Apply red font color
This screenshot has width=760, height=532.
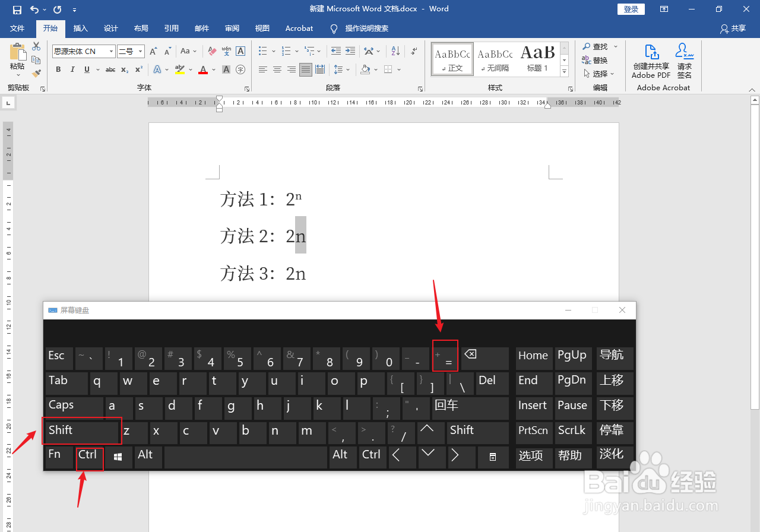click(x=203, y=69)
